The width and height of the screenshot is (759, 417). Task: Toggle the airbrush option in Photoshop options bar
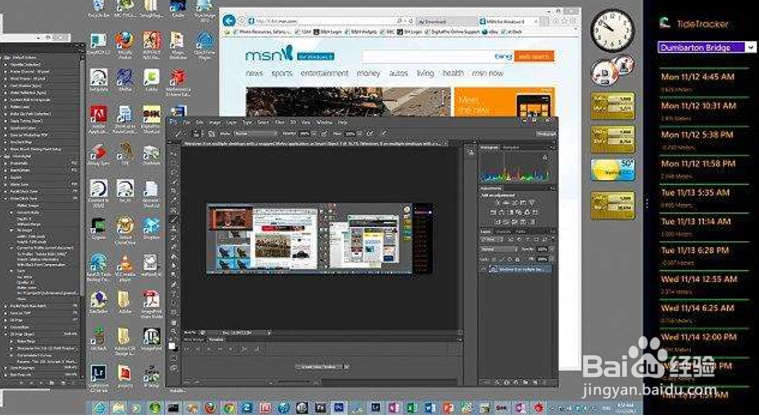pyautogui.click(x=370, y=133)
